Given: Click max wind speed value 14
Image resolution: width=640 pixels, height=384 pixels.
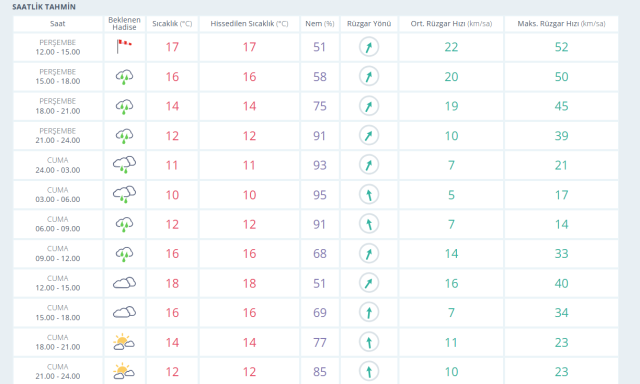Looking at the screenshot, I should [x=561, y=224].
